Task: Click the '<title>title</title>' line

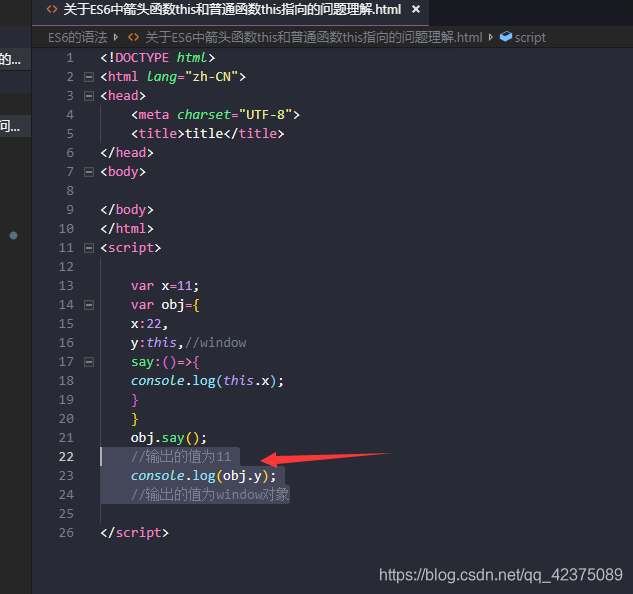Action: pos(208,134)
